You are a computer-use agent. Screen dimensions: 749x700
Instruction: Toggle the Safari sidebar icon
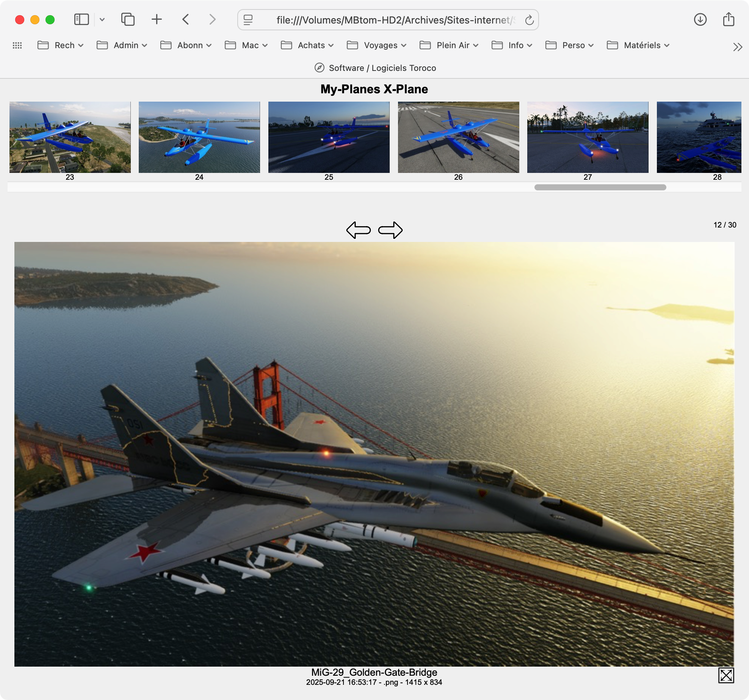(x=81, y=20)
